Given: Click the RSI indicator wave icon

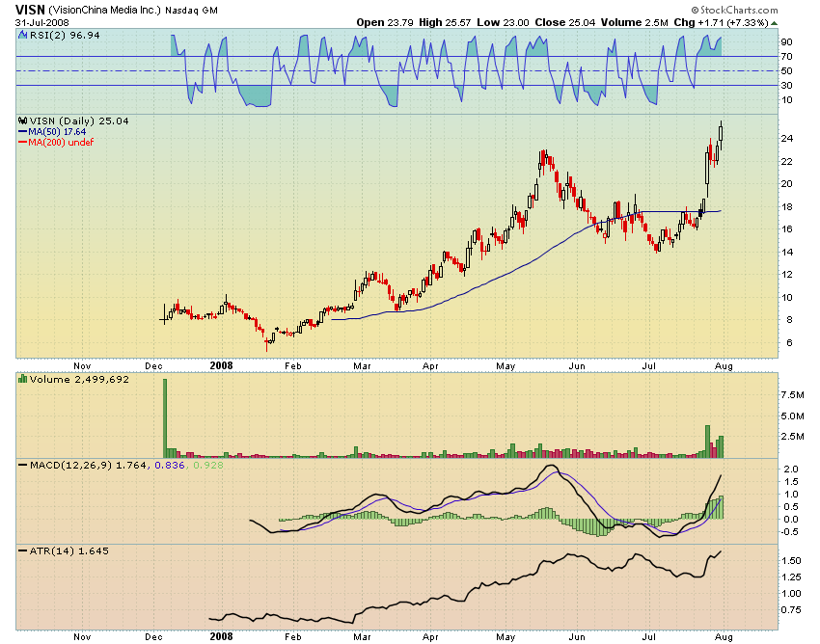Looking at the screenshot, I should click(x=22, y=35).
